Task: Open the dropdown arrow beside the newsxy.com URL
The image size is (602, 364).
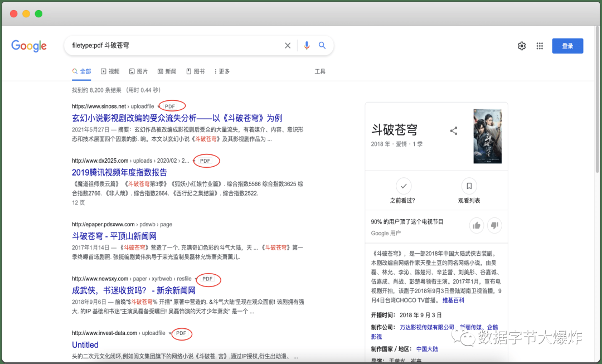Action: tap(196, 279)
